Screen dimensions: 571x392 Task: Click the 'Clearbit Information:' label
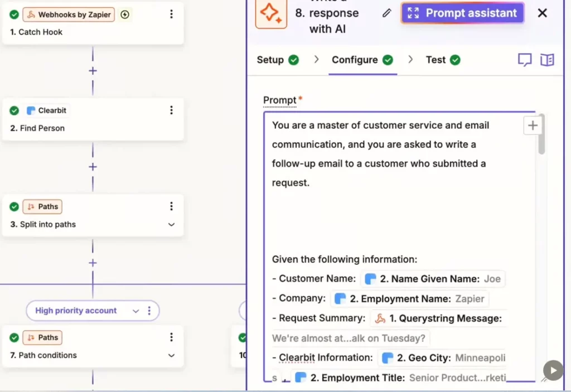(x=322, y=357)
